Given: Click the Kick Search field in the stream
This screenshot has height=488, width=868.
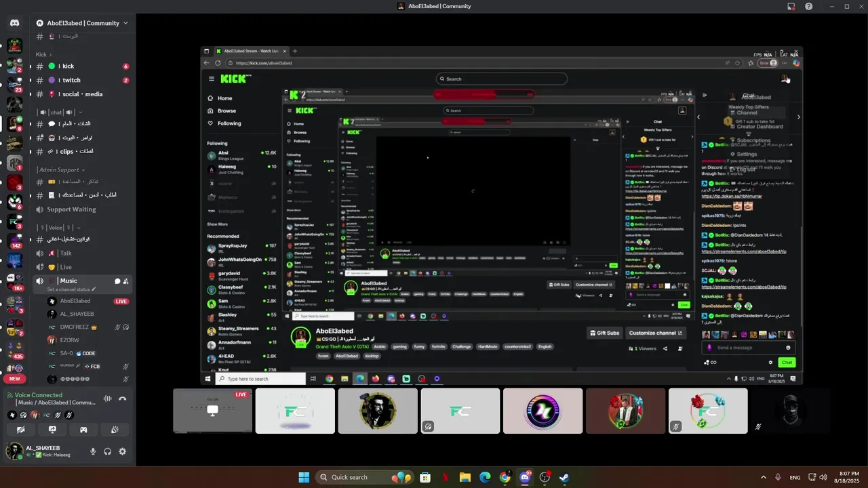Looking at the screenshot, I should click(501, 79).
